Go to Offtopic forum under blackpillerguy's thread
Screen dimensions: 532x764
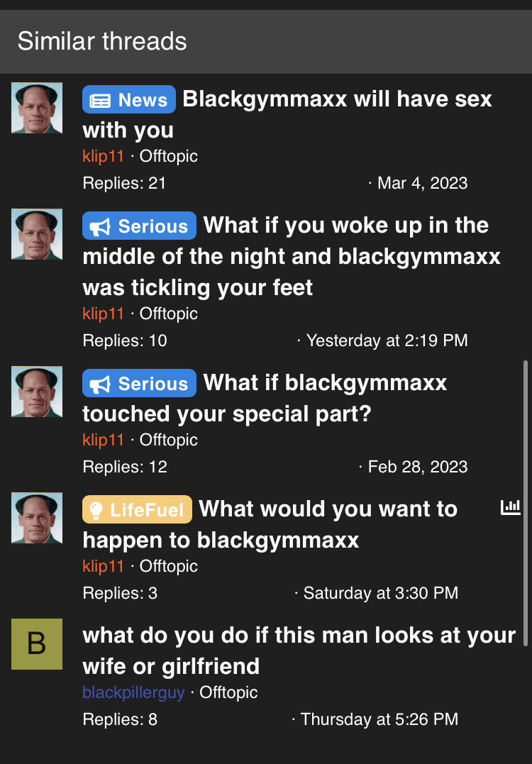[228, 692]
